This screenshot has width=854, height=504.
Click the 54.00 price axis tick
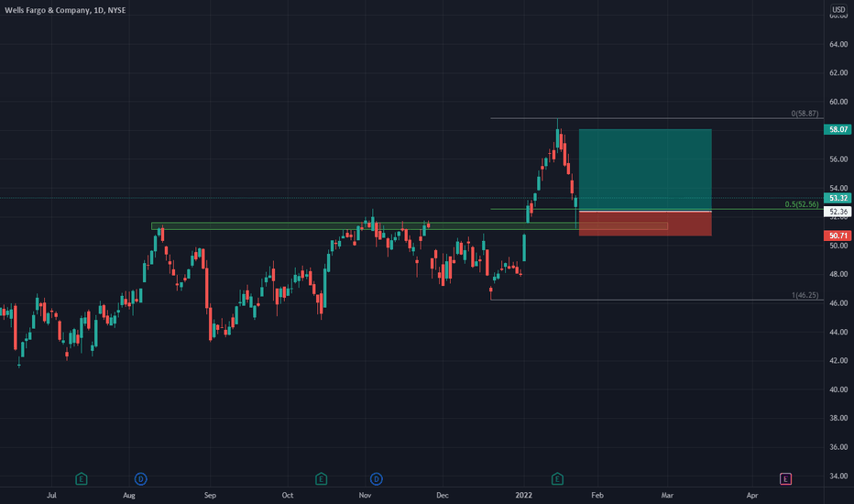838,188
